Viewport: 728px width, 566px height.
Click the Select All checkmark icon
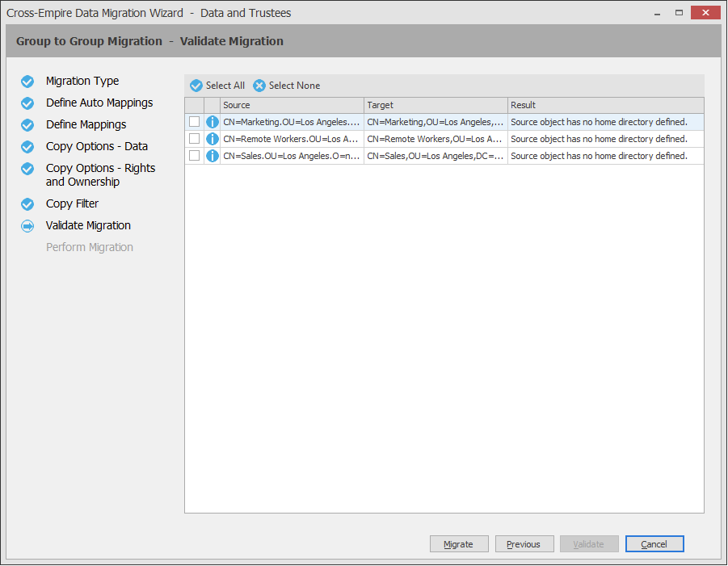[x=196, y=86]
